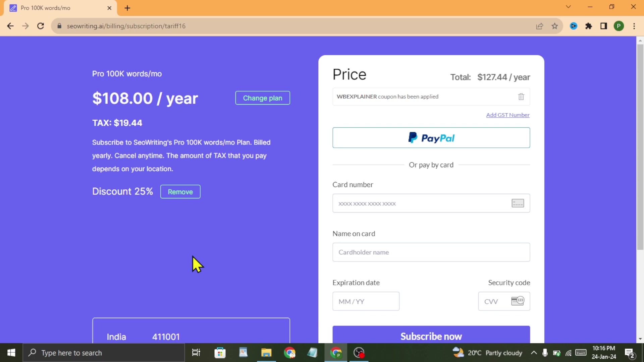The height and width of the screenshot is (362, 644).
Task: Pay with PayPal button
Action: [431, 138]
